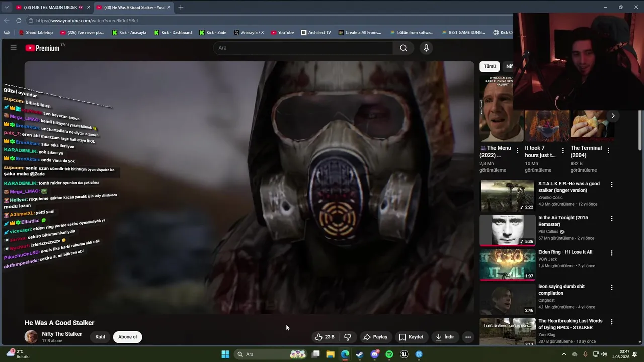Open Archillect TV bookmark
The width and height of the screenshot is (644, 362).
click(x=316, y=32)
